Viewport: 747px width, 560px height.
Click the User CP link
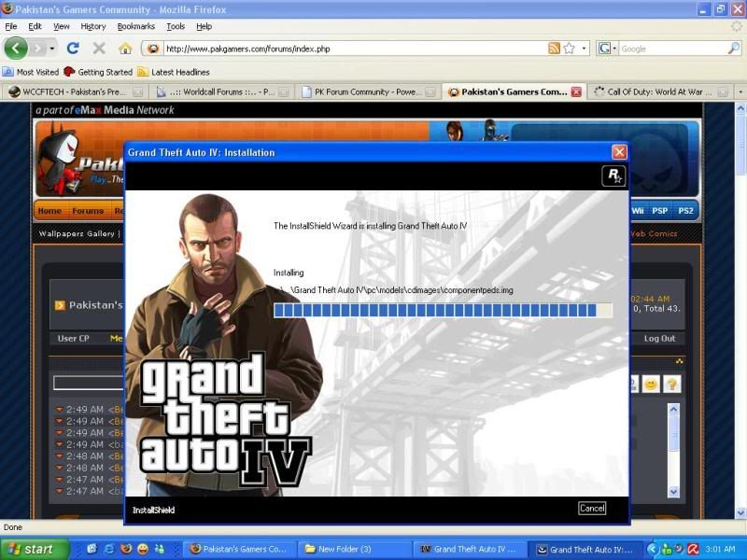[74, 338]
